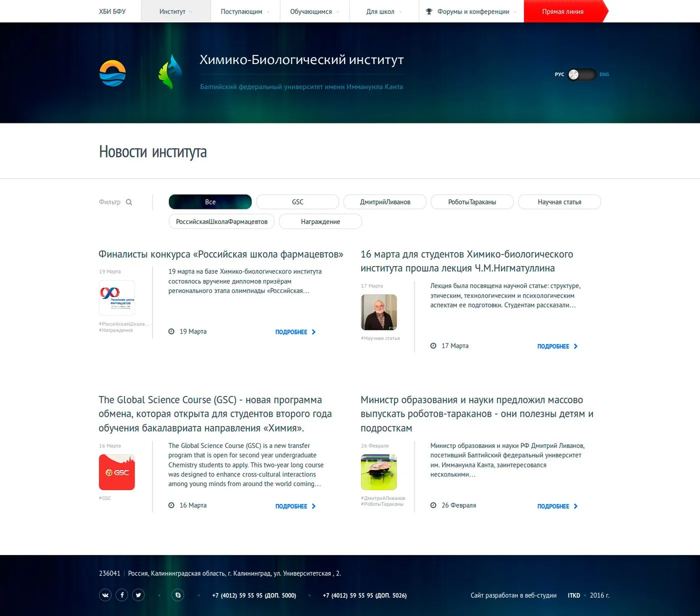The height and width of the screenshot is (616, 700).
Task: Select the Награждение filter tag
Action: click(320, 221)
